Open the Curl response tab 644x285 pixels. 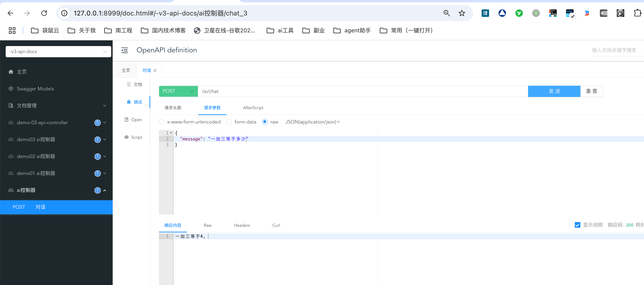click(x=276, y=225)
